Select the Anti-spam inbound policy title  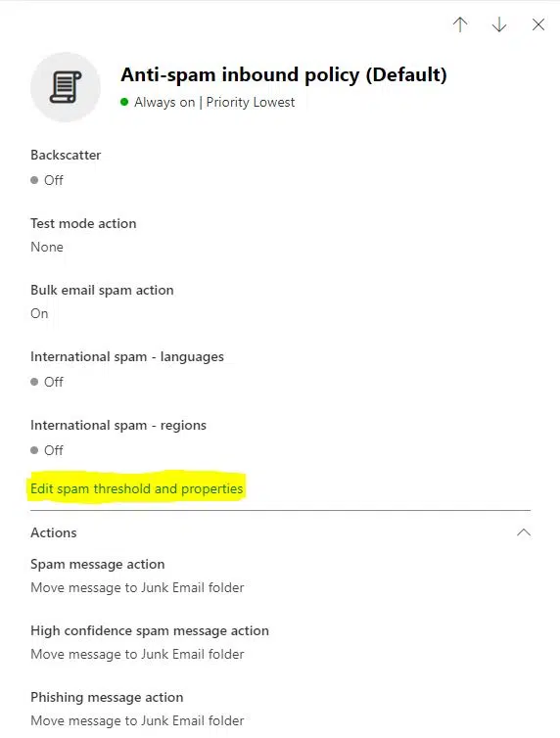click(x=283, y=74)
